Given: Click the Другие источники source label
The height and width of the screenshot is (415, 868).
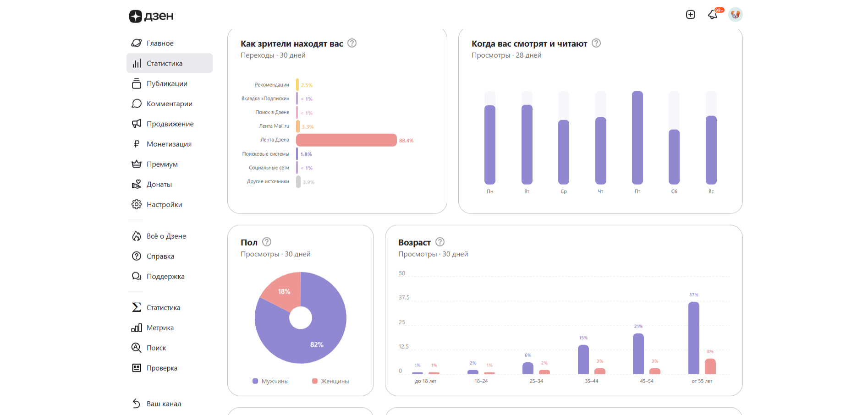Looking at the screenshot, I should tap(268, 181).
